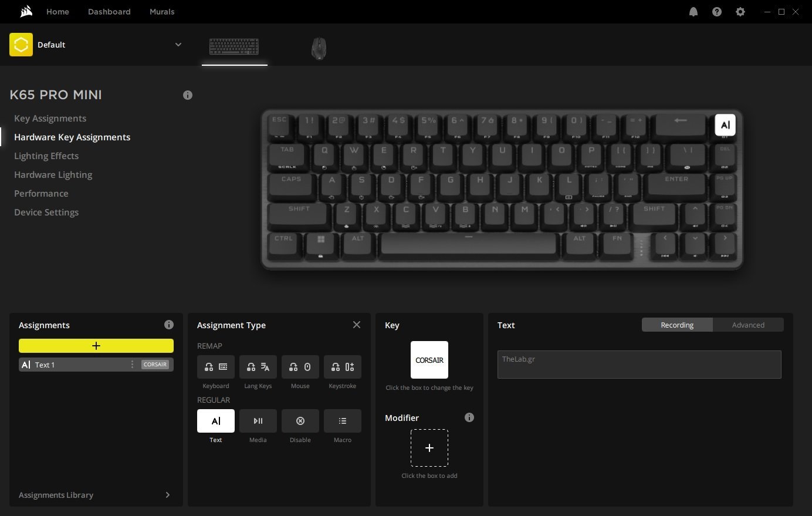Add a modifier with the dashed plus box
812x516 pixels.
429,448
